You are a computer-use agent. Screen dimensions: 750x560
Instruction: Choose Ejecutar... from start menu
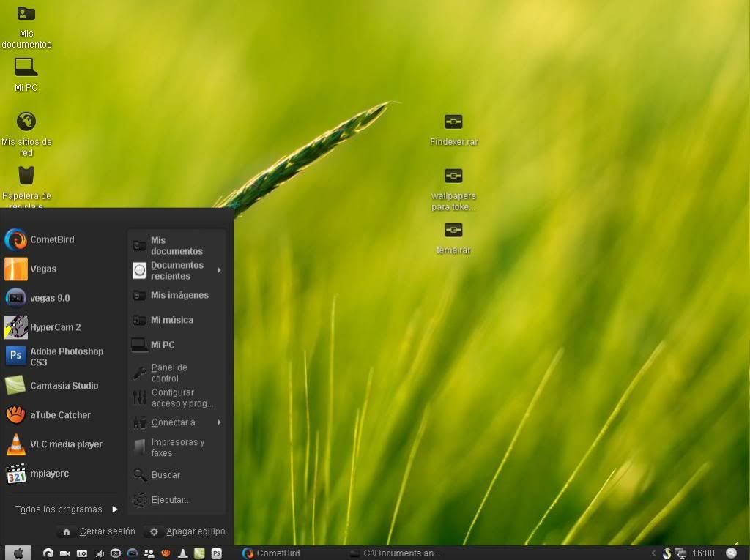pos(170,500)
